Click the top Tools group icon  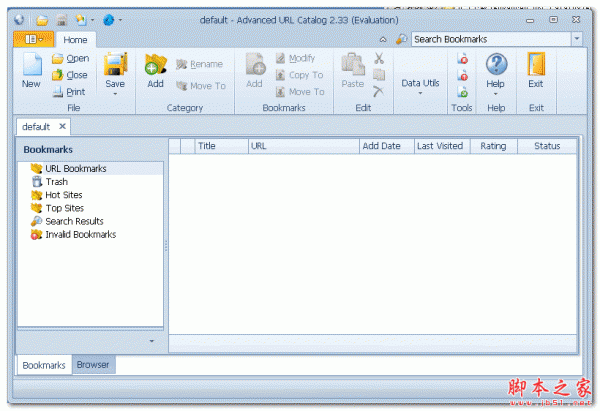pyautogui.click(x=462, y=59)
